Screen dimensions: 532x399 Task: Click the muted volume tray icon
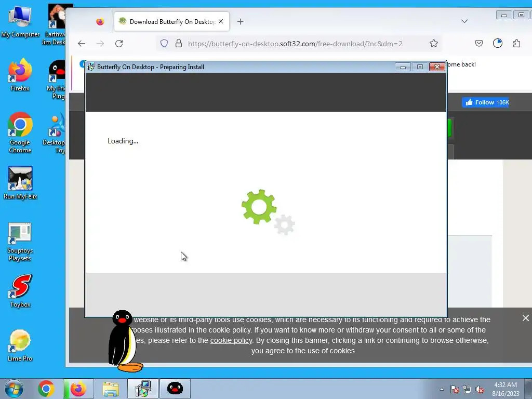click(x=480, y=389)
